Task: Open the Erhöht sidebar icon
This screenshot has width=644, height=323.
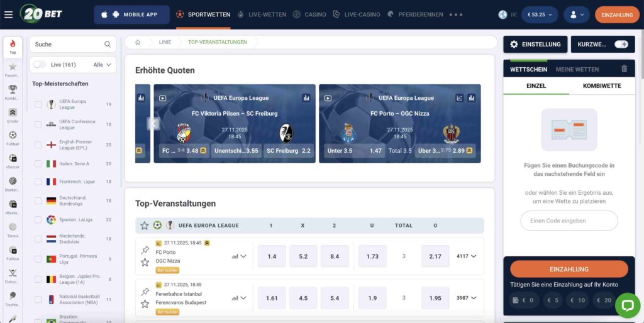Action: (13, 116)
